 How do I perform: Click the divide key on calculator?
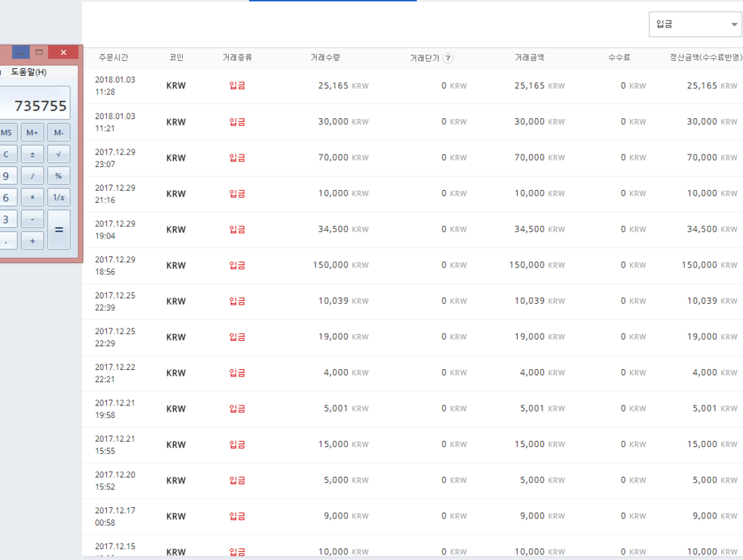click(32, 176)
